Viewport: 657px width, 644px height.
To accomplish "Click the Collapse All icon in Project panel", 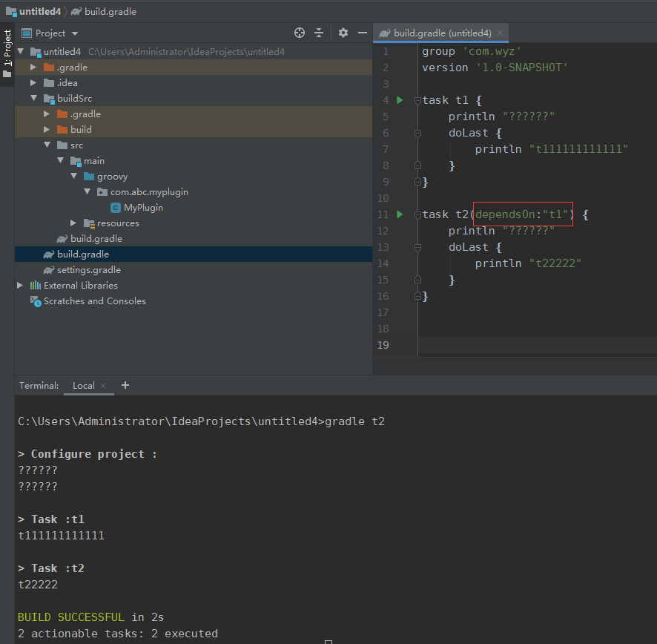I will [x=319, y=33].
